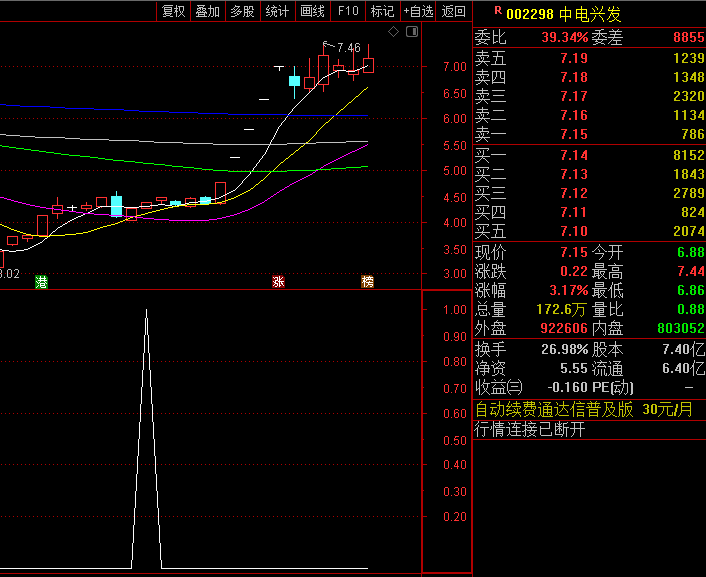Image resolution: width=706 pixels, height=577 pixels.
Task: Open the 复权 adjustment menu
Action: [174, 11]
